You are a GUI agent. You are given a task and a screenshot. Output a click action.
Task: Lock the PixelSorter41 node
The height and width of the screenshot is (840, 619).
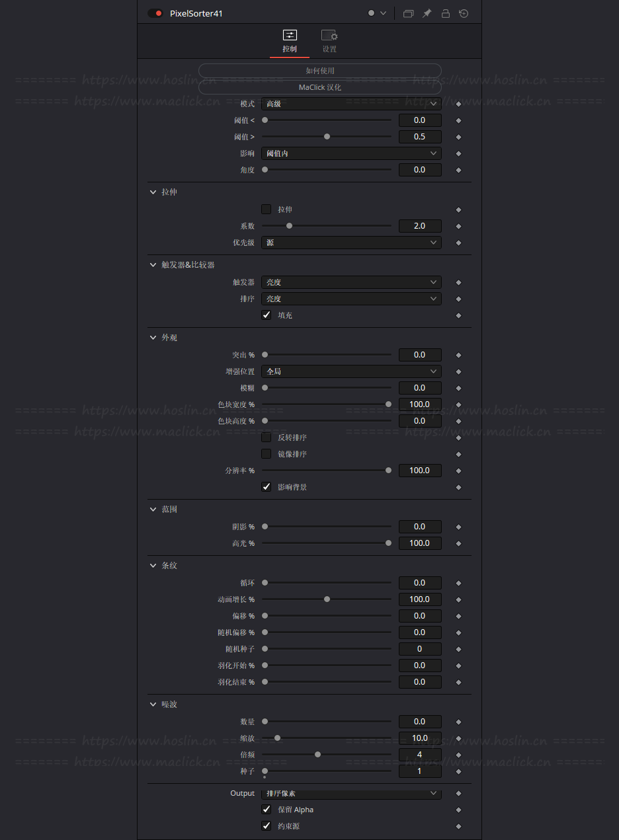tap(446, 13)
